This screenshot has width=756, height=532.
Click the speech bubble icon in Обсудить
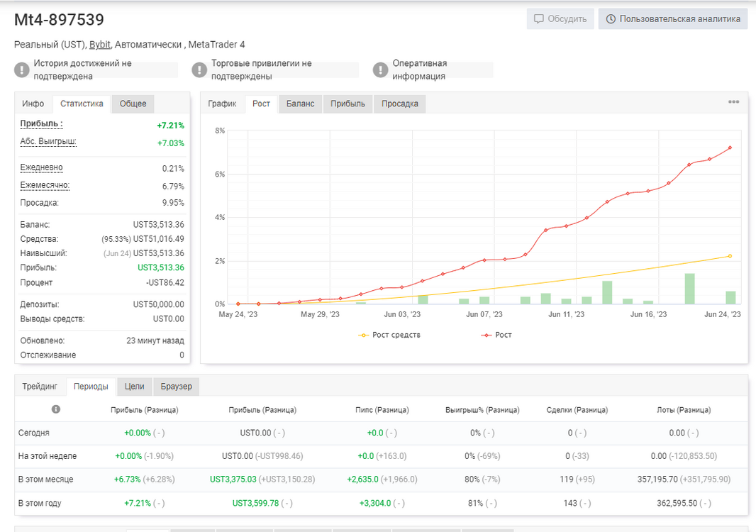tap(538, 19)
